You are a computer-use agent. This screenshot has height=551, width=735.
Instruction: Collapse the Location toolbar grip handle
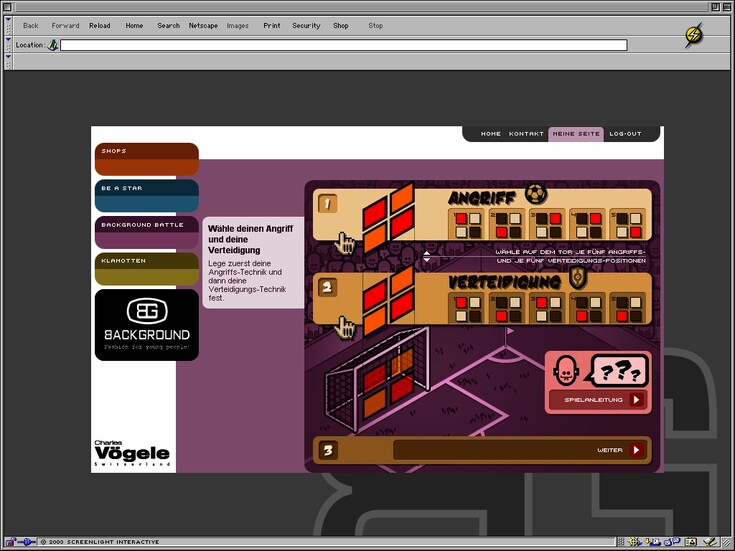coord(8,45)
